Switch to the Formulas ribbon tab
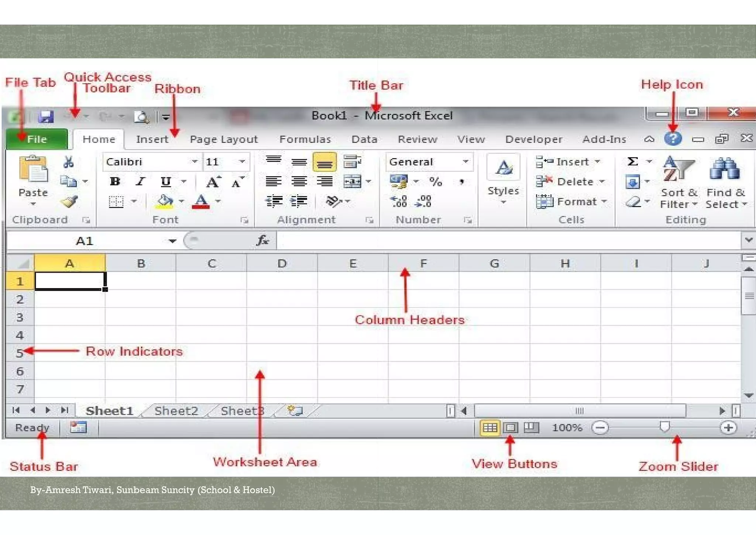The width and height of the screenshot is (756, 535). tap(305, 139)
